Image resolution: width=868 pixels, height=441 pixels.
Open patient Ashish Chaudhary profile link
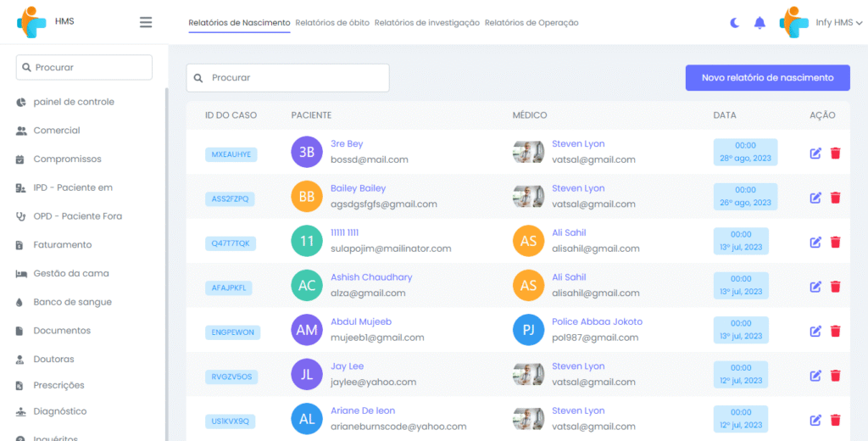371,277
